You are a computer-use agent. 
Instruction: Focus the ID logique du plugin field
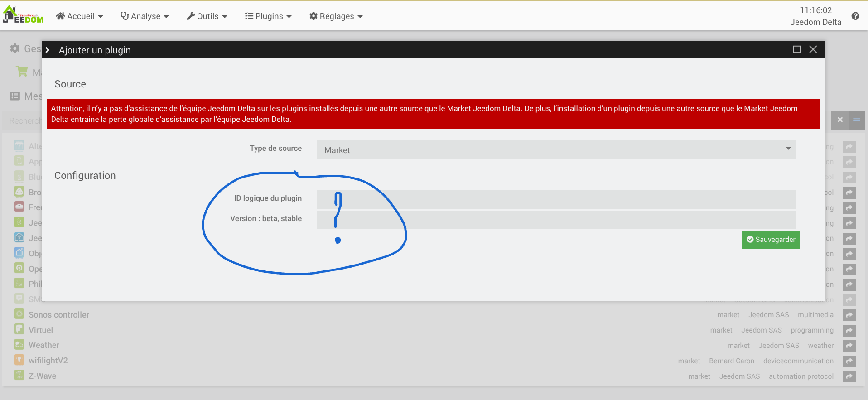coord(556,199)
